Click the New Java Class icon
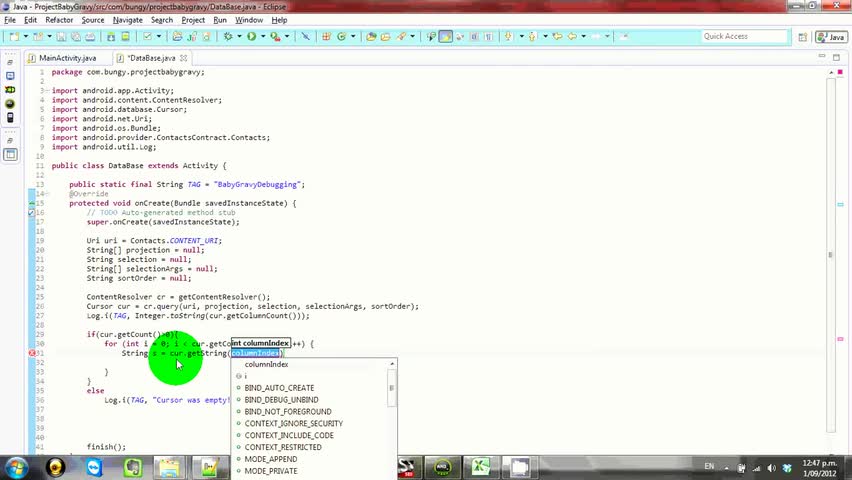The height and width of the screenshot is (480, 852). [341, 36]
